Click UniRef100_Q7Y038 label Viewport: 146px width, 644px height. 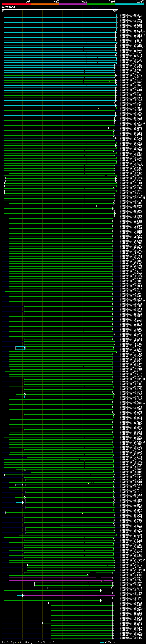(x=131, y=57)
